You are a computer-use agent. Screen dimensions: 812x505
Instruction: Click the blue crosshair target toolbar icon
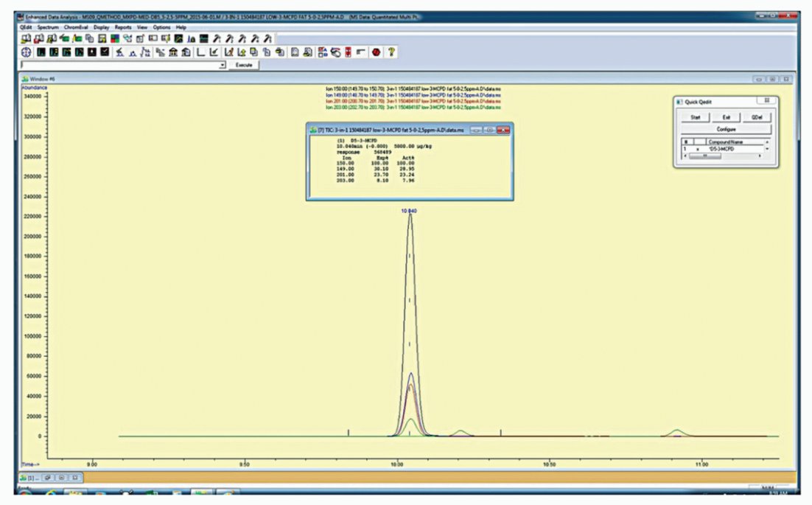(x=26, y=52)
